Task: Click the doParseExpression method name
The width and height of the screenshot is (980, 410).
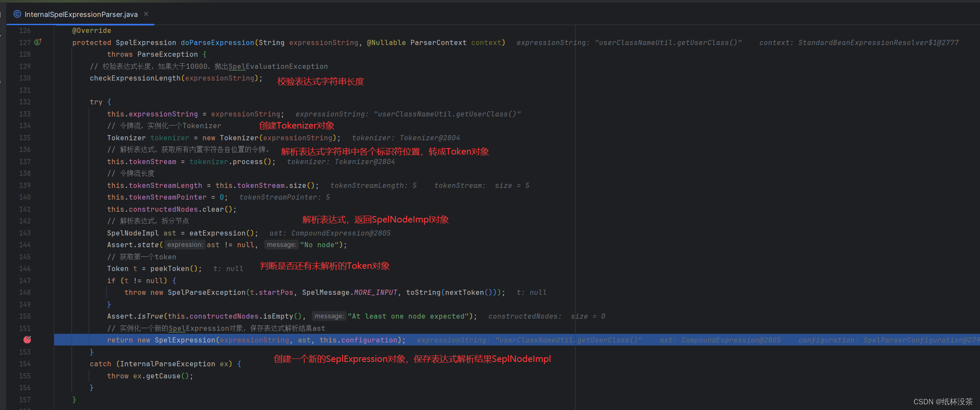Action: (218, 42)
